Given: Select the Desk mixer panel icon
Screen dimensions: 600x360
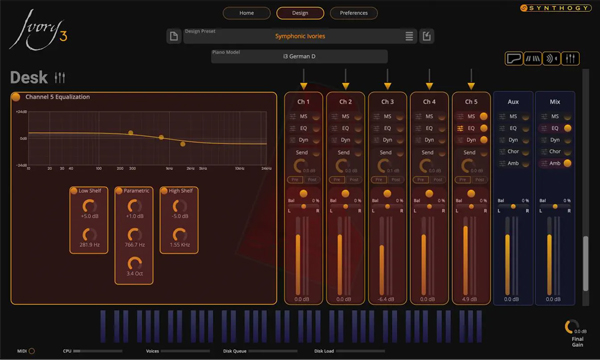Looking at the screenshot, I should coord(570,59).
